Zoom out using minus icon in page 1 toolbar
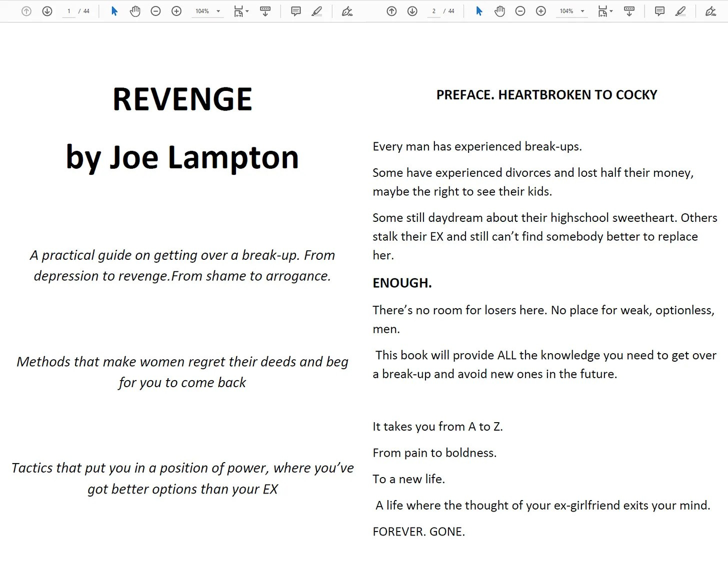Screen dimensions: 728x562 (x=155, y=11)
